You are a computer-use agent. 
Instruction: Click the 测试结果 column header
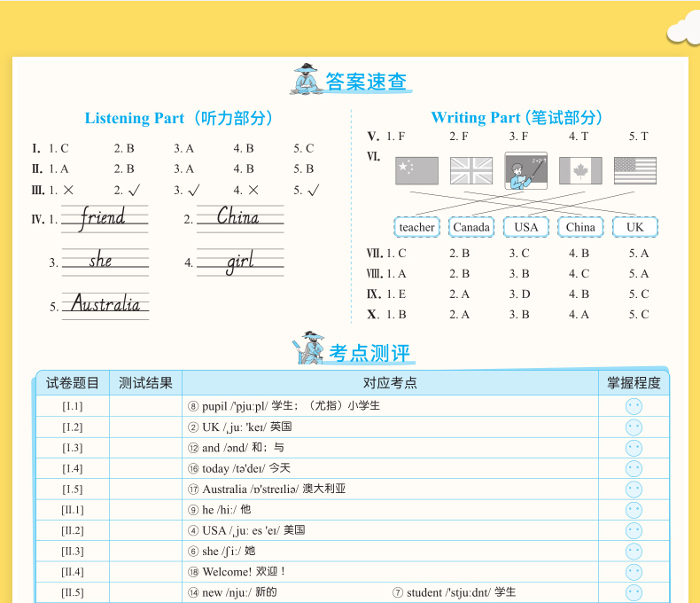click(145, 383)
